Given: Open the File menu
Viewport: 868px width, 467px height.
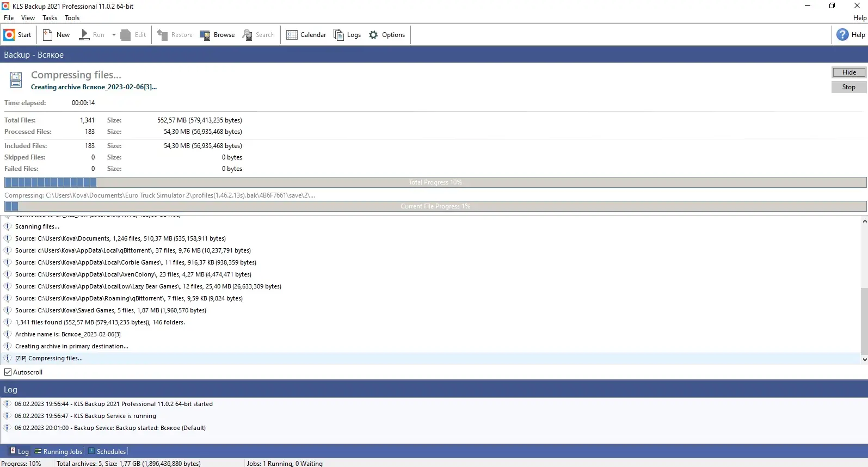Looking at the screenshot, I should (x=9, y=18).
